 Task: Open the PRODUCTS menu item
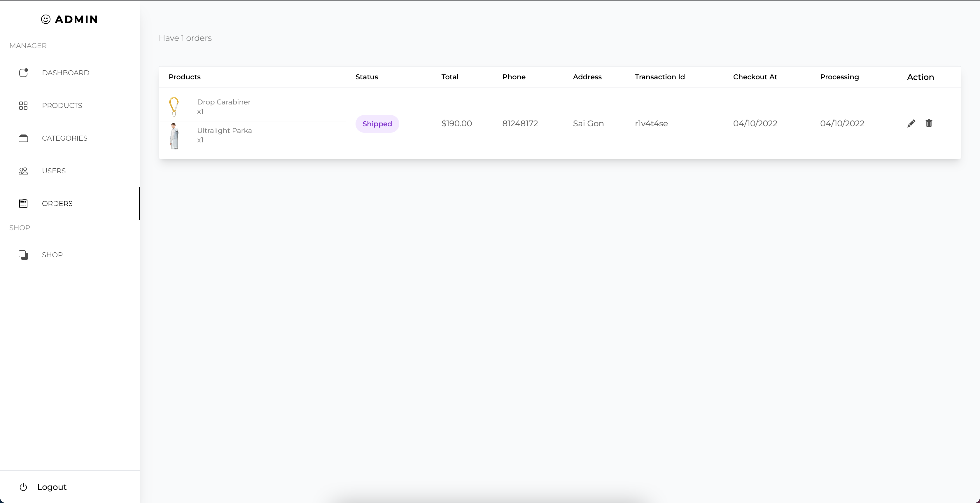point(70,105)
